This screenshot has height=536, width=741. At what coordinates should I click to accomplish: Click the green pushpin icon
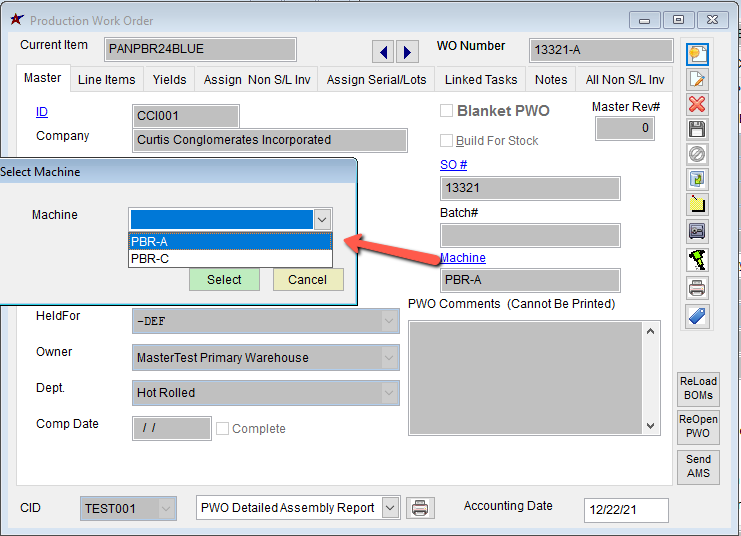[697, 260]
